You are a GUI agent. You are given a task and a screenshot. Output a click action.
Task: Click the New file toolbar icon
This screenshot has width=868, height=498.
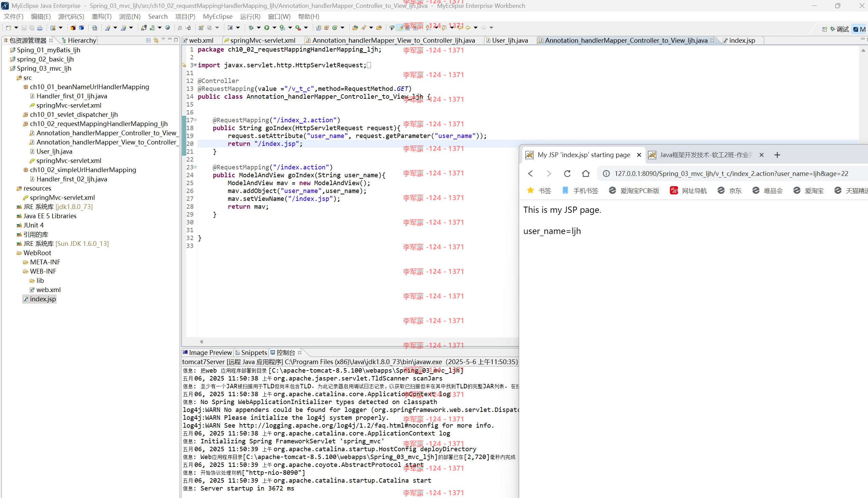click(8, 28)
